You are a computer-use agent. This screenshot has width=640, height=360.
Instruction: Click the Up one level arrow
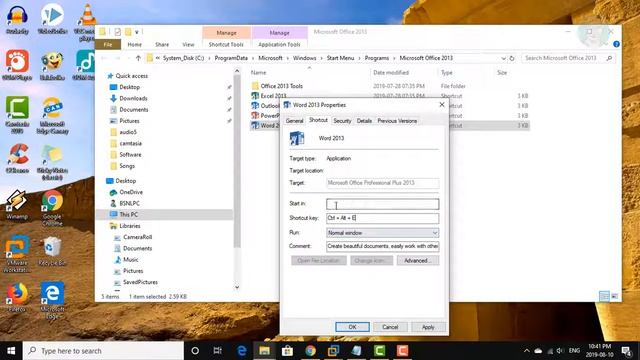(138, 58)
